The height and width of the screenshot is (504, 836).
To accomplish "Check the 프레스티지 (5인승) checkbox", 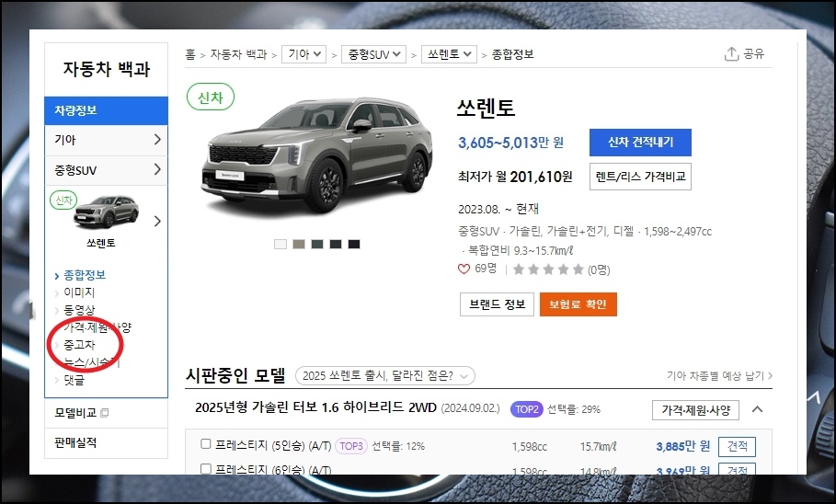I will click(x=206, y=443).
